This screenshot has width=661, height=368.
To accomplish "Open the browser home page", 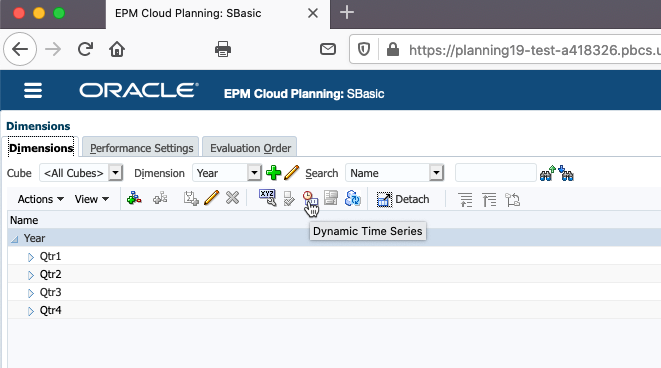I will pyautogui.click(x=117, y=49).
